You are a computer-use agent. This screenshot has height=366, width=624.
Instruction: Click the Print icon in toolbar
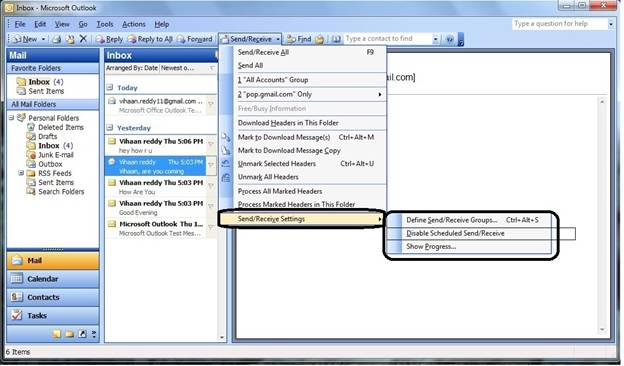coord(57,39)
